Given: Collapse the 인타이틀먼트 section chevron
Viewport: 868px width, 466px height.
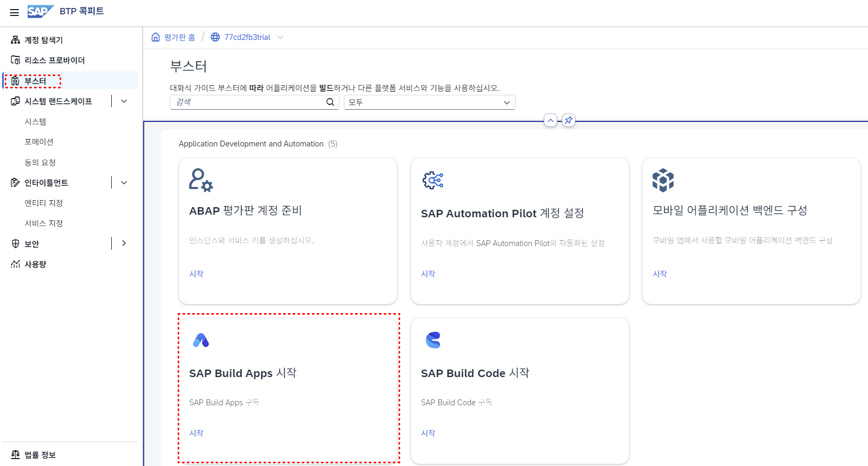Looking at the screenshot, I should (124, 183).
